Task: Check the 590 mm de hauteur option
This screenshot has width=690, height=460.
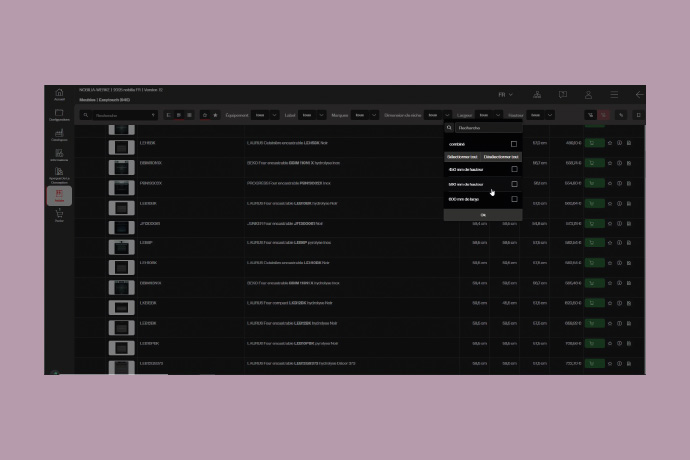Action: click(x=514, y=184)
